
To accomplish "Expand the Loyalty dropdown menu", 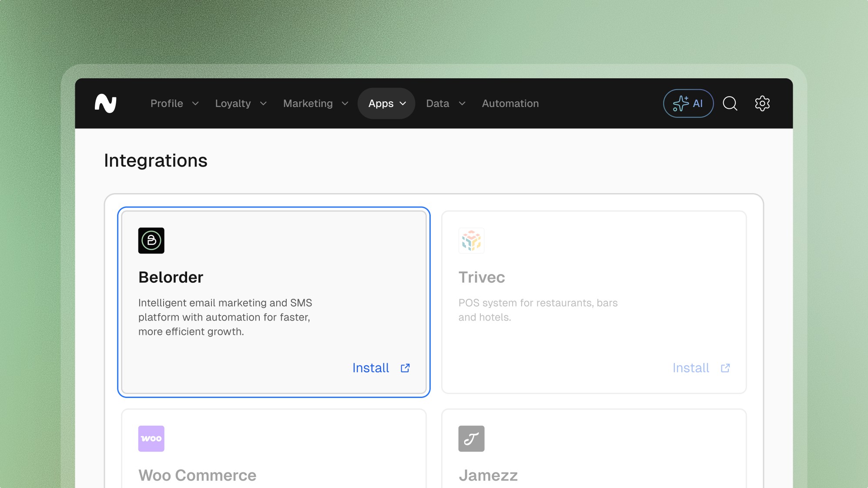I will click(241, 104).
